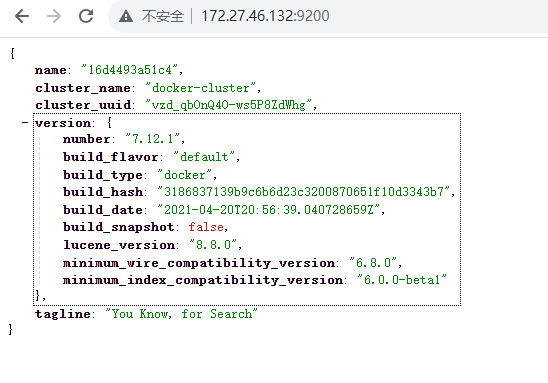Select the value "16d4493a51c4"

(x=130, y=70)
